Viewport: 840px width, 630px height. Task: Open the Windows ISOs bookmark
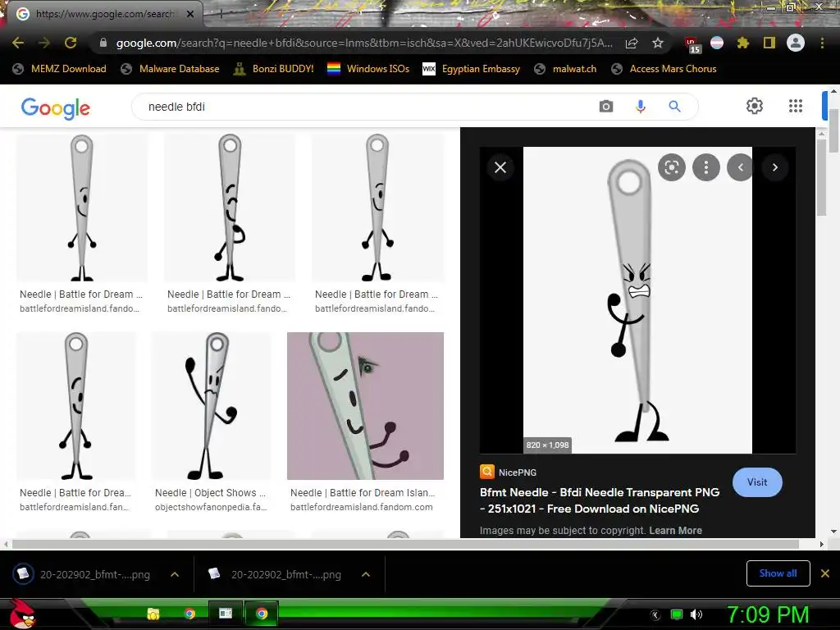click(368, 69)
